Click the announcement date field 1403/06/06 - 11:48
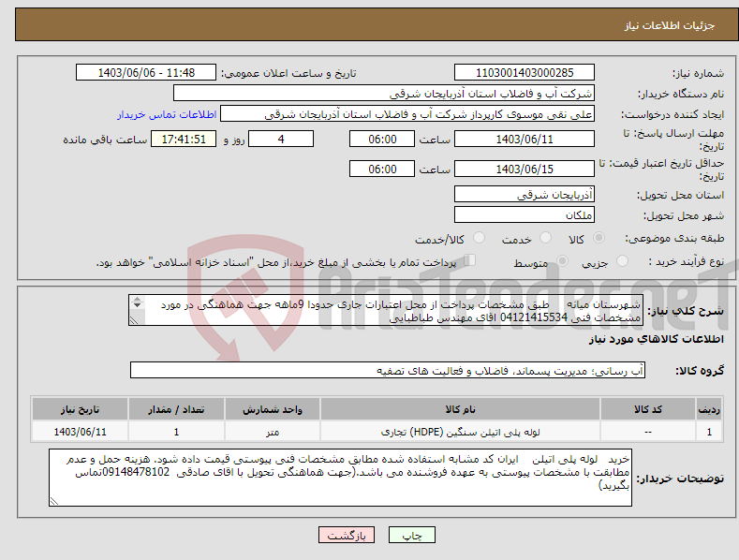 click(145, 73)
